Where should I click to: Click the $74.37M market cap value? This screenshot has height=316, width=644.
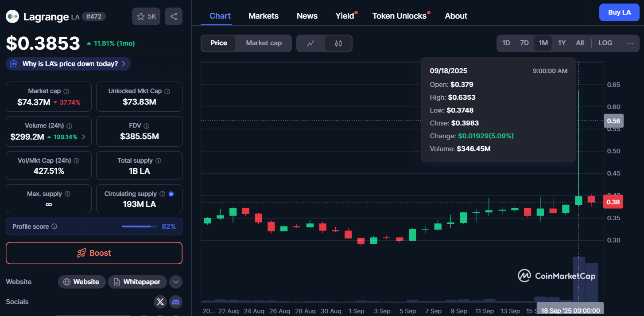pyautogui.click(x=34, y=102)
